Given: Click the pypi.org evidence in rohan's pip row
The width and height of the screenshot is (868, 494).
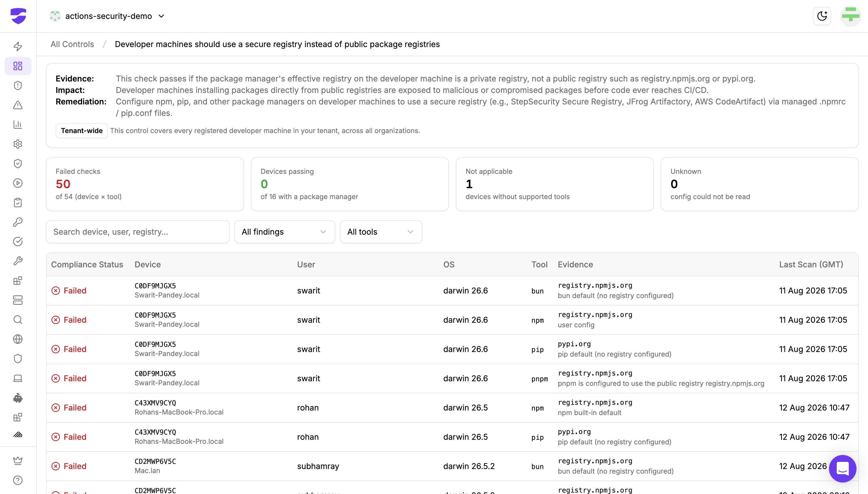Looking at the screenshot, I should pos(574,431).
